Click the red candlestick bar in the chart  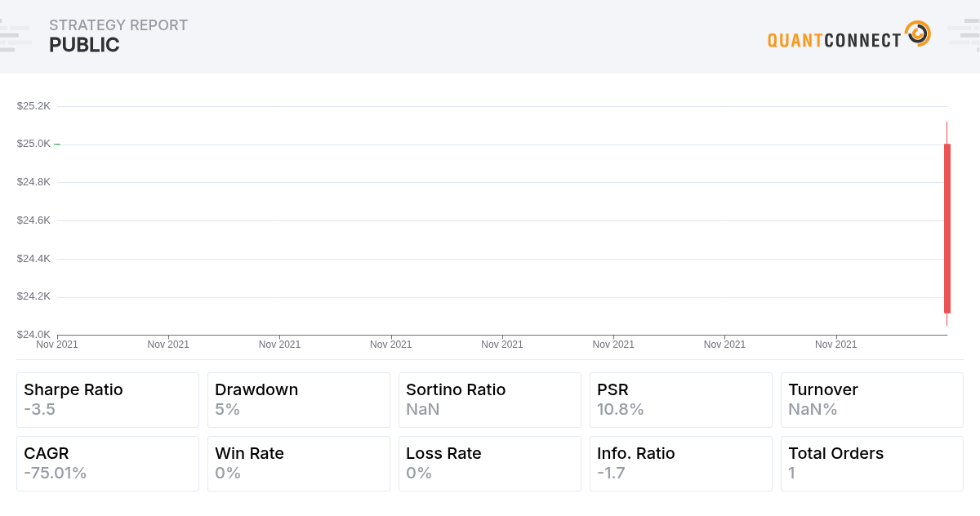tap(947, 229)
